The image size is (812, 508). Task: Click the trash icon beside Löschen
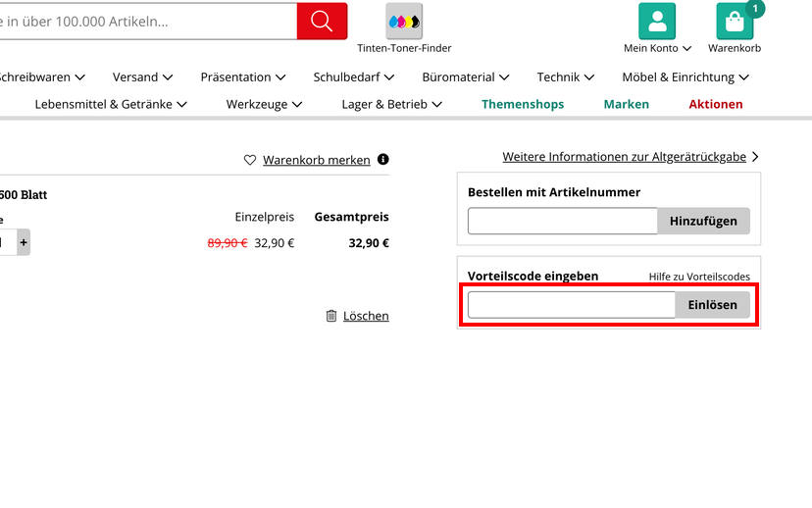pyautogui.click(x=331, y=316)
